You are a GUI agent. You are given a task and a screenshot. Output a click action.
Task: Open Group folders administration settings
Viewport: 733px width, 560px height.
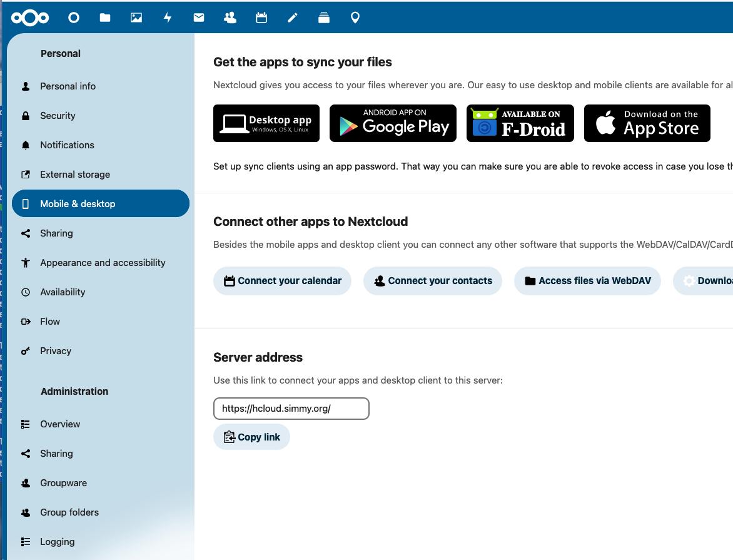(69, 512)
